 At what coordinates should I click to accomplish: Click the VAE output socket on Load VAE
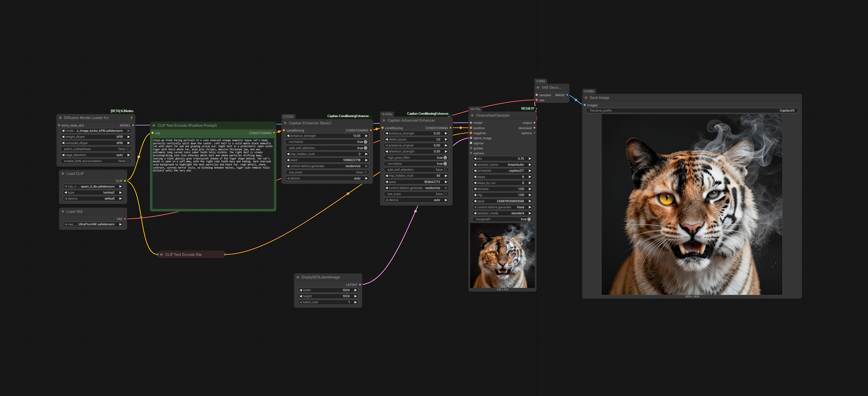point(125,219)
